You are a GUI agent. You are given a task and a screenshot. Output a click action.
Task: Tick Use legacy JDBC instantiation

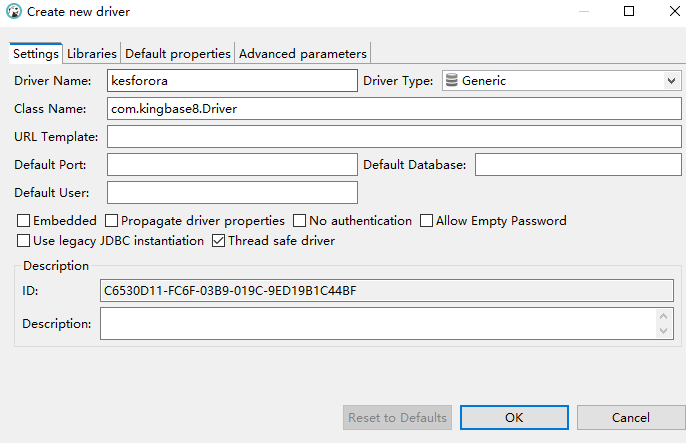pyautogui.click(x=24, y=241)
